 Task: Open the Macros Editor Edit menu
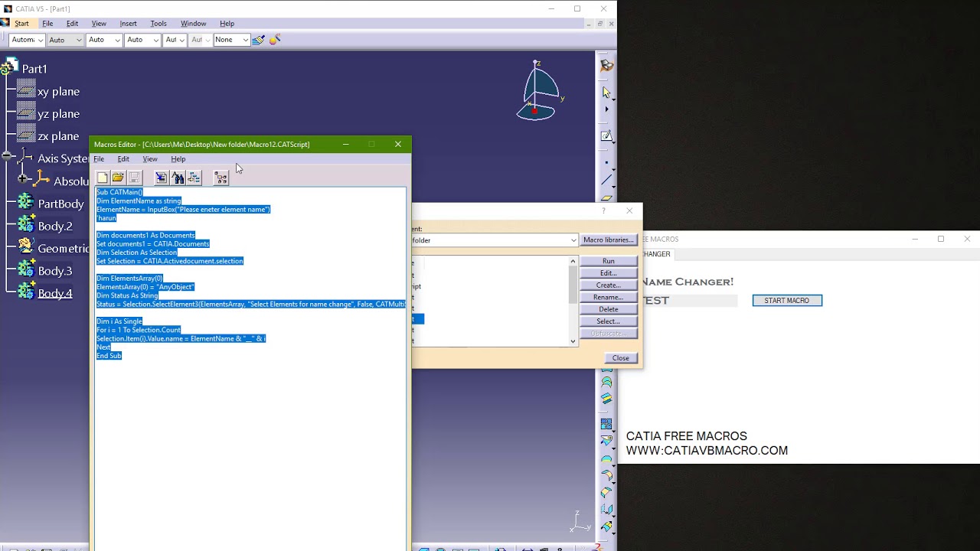coord(123,159)
